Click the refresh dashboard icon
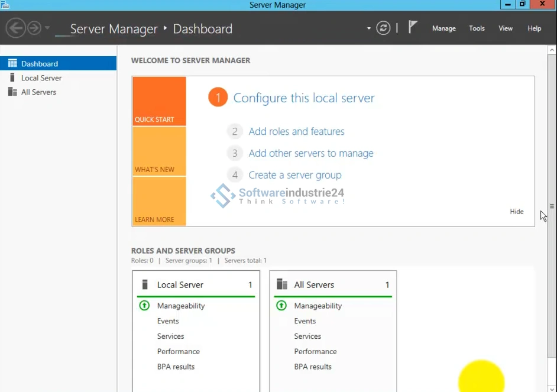557x392 pixels. click(x=383, y=28)
